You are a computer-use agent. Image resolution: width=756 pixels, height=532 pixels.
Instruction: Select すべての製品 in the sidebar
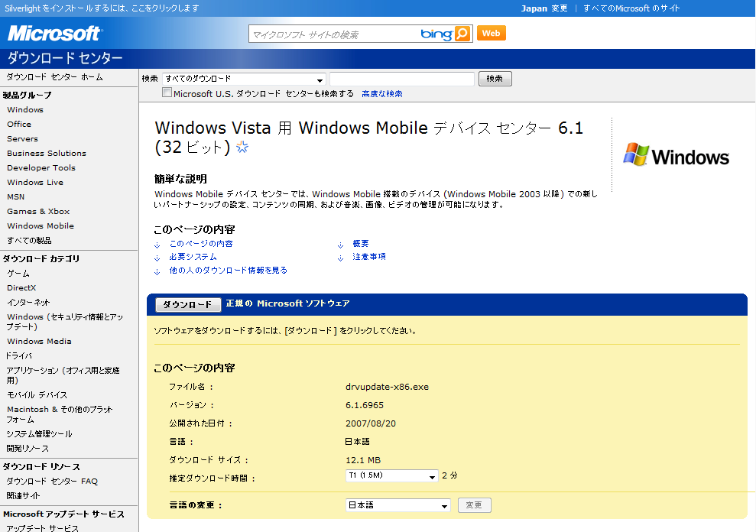click(x=29, y=240)
